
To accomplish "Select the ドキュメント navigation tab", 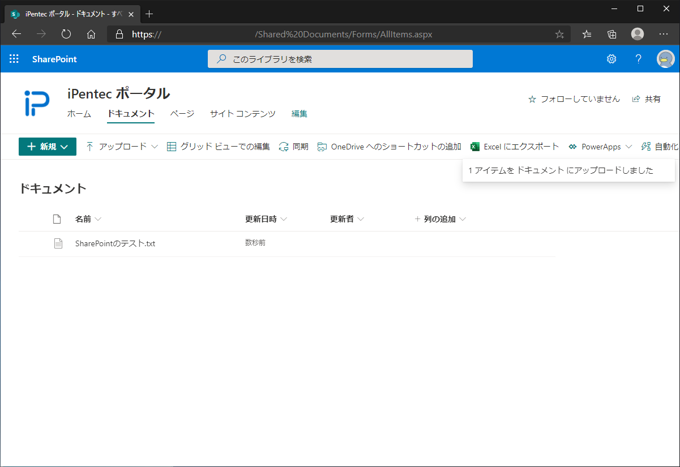I will pos(131,114).
